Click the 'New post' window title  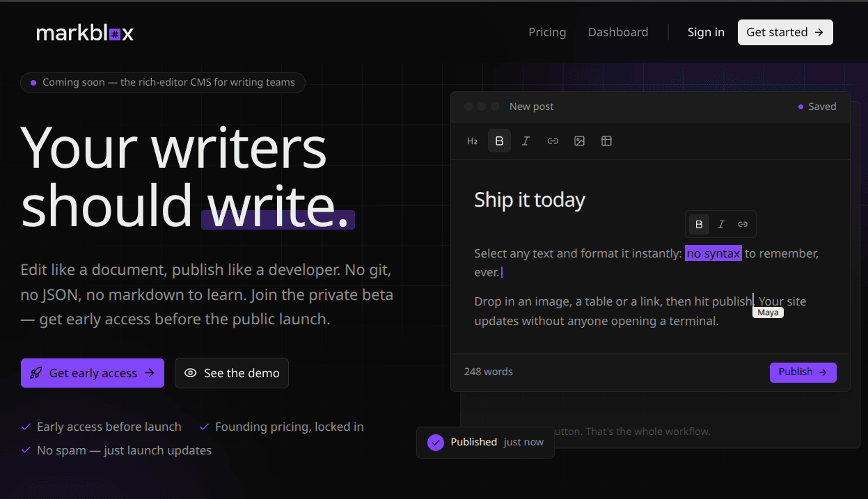[x=532, y=106]
